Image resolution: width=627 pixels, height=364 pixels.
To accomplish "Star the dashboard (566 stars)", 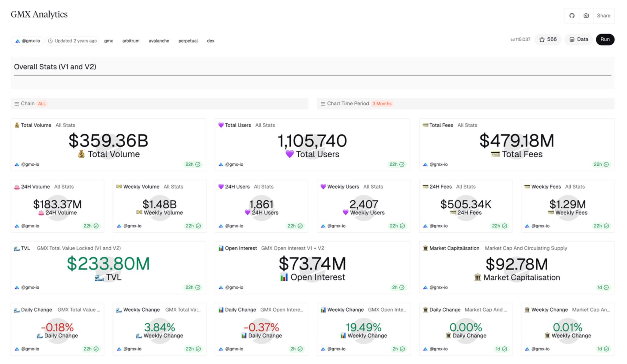I will [548, 39].
